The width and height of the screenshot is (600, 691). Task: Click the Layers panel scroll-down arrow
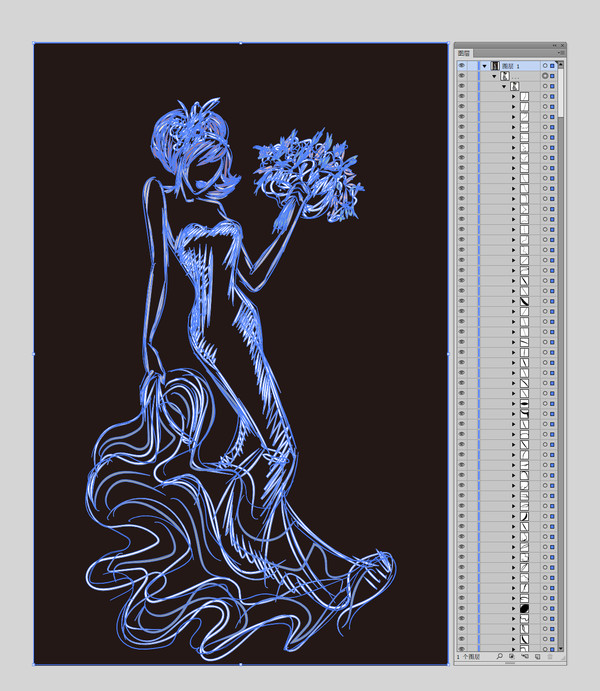[561, 648]
